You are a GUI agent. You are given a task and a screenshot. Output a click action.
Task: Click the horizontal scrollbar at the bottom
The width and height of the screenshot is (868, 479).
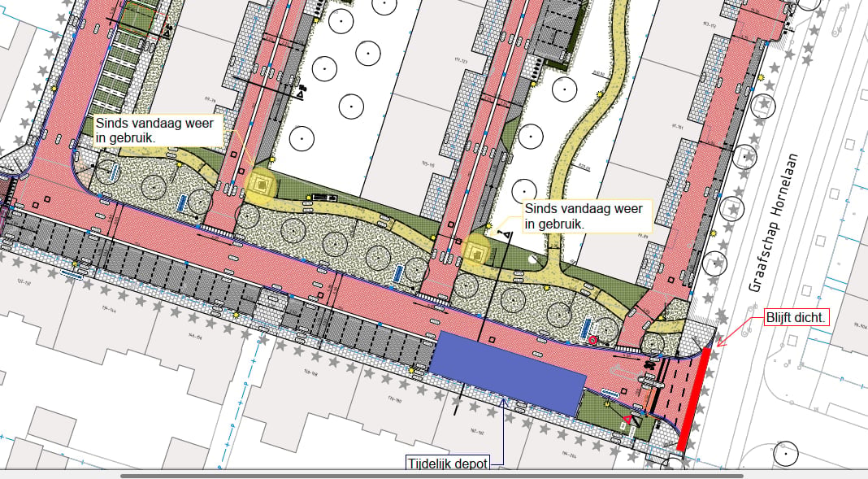(432, 476)
